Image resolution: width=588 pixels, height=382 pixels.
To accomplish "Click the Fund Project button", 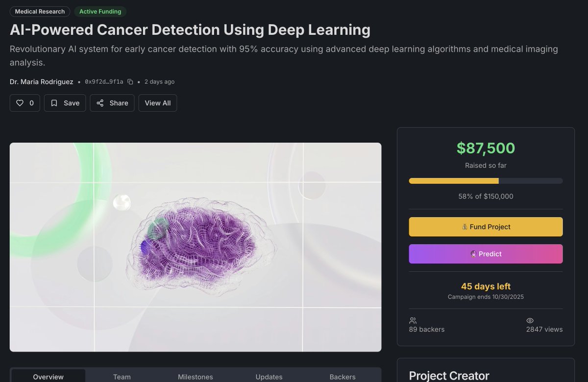I will point(486,227).
